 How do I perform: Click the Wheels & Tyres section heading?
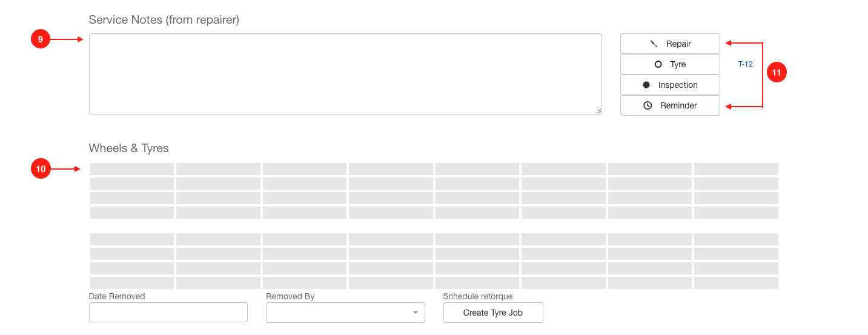click(128, 148)
